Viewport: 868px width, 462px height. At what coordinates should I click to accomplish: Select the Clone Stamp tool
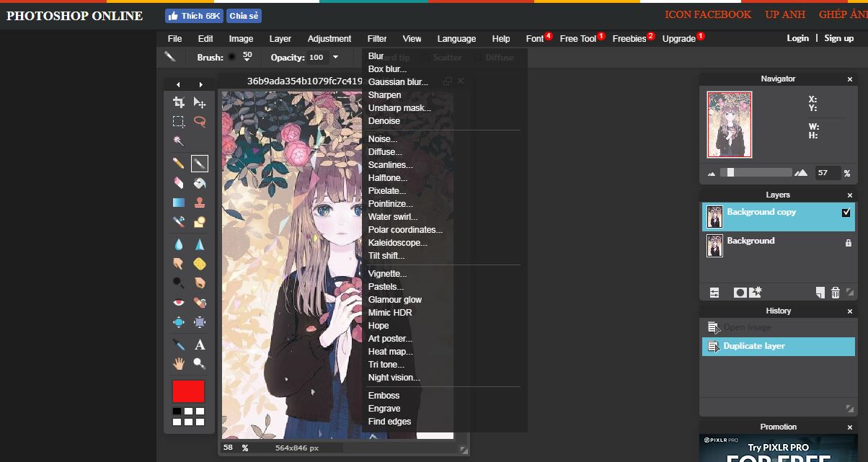pos(200,203)
